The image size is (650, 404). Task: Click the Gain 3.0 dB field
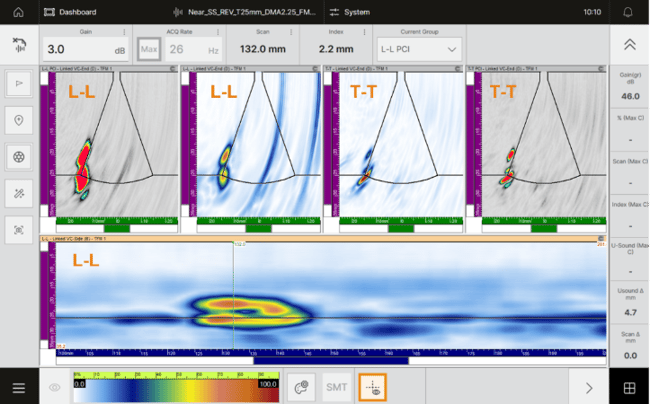coord(86,50)
